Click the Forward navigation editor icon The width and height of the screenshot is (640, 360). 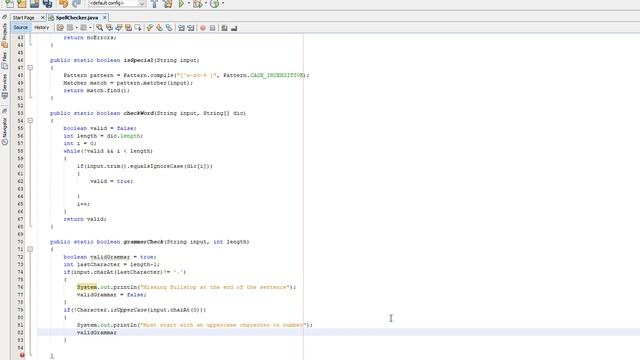point(83,28)
